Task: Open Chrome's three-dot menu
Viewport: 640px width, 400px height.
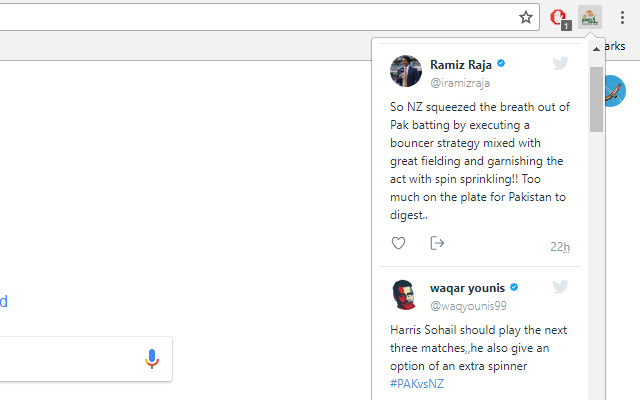Action: [622, 17]
